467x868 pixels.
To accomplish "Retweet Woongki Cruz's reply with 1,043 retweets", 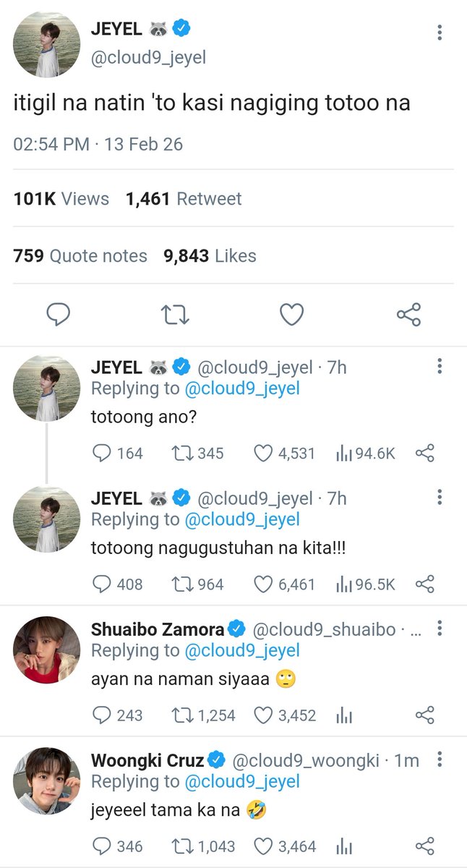I will tap(180, 846).
